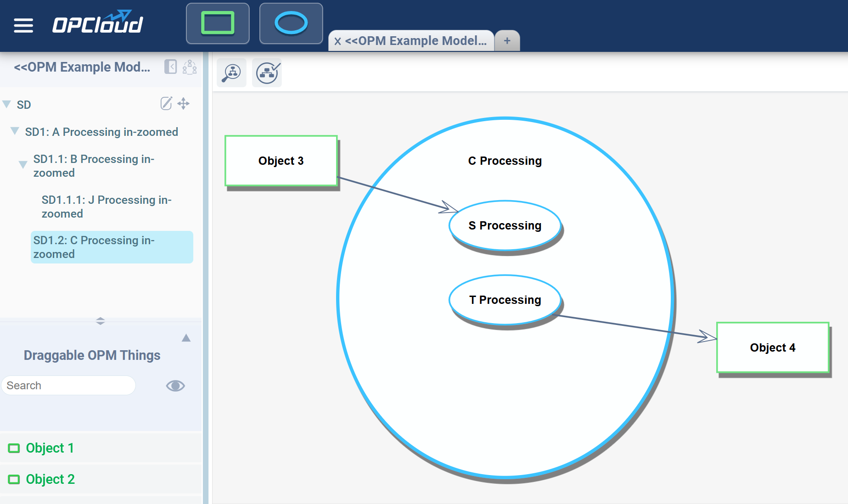This screenshot has height=504, width=848.
Task: Click the search-in-tree magnifier toolbar icon
Action: click(231, 73)
